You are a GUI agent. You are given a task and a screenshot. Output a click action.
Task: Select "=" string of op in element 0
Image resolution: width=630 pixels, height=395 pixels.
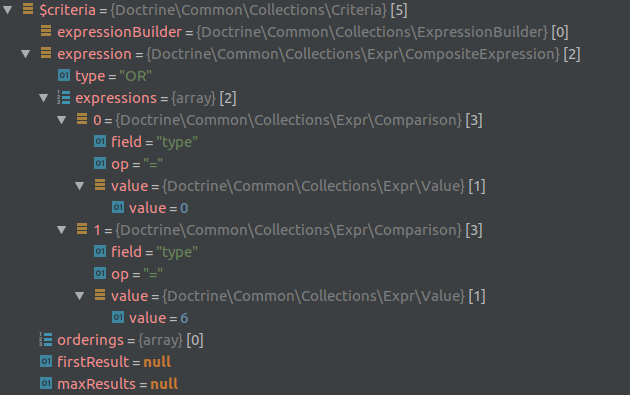coord(153,164)
